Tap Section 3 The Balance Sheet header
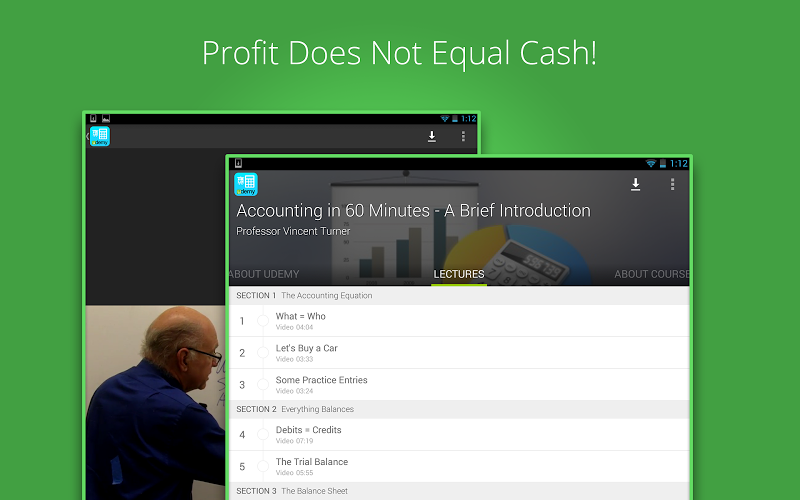The width and height of the screenshot is (800, 500). (x=459, y=491)
